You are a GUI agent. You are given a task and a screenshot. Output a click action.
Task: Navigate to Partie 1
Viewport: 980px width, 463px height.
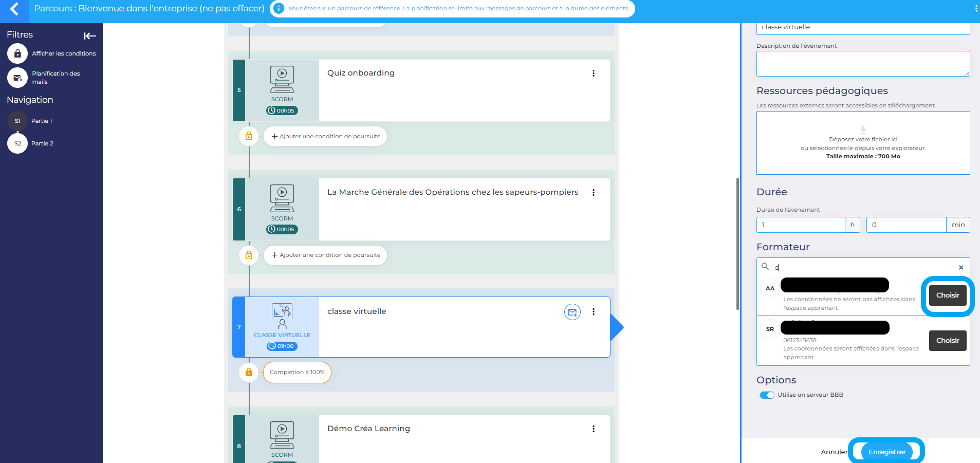coord(18,121)
